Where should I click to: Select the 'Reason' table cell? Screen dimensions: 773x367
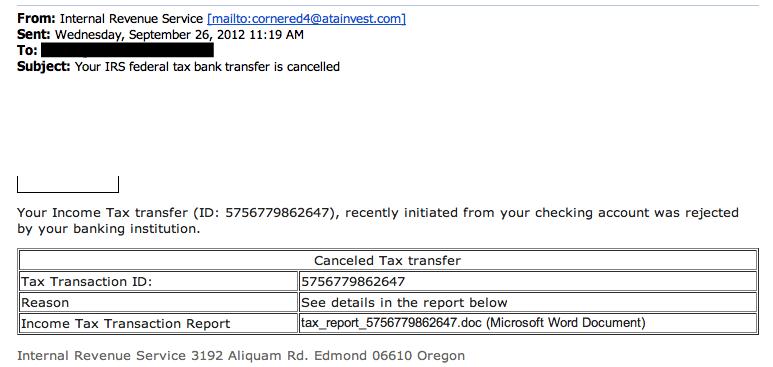click(x=158, y=302)
